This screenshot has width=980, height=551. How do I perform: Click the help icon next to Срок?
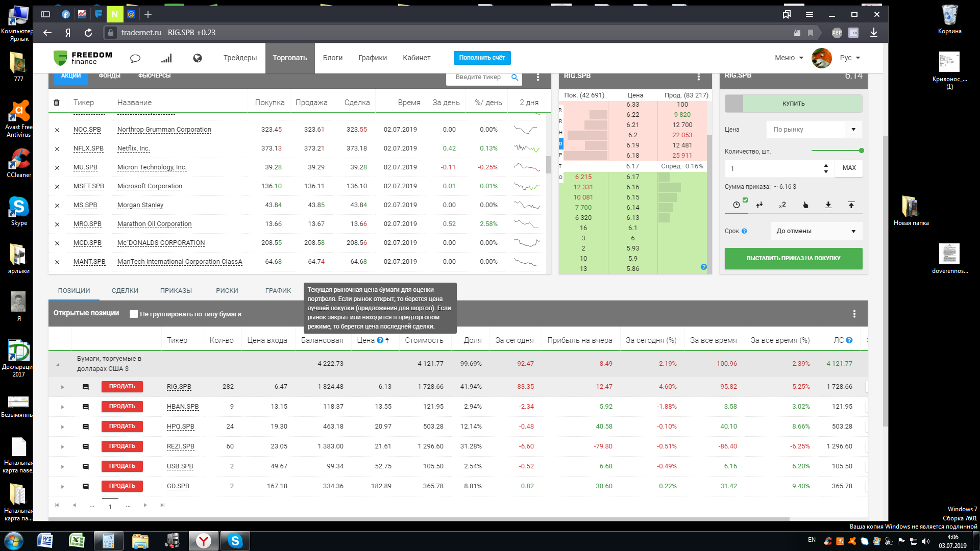[x=744, y=231]
